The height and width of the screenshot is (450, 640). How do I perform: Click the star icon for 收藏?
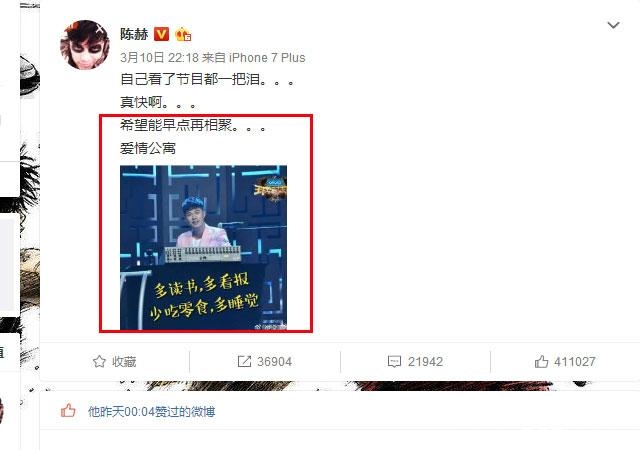[99, 361]
